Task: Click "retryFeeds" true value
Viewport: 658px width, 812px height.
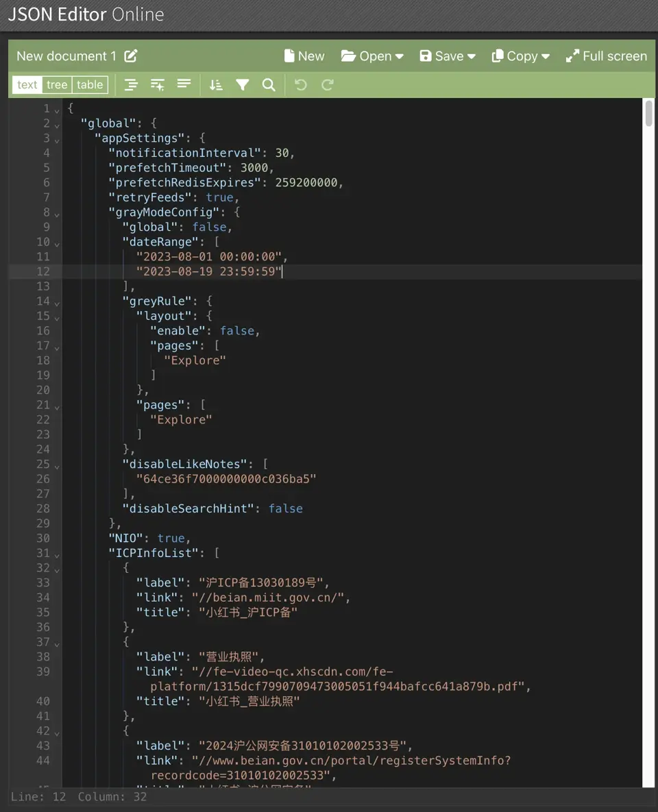Action: coord(220,197)
